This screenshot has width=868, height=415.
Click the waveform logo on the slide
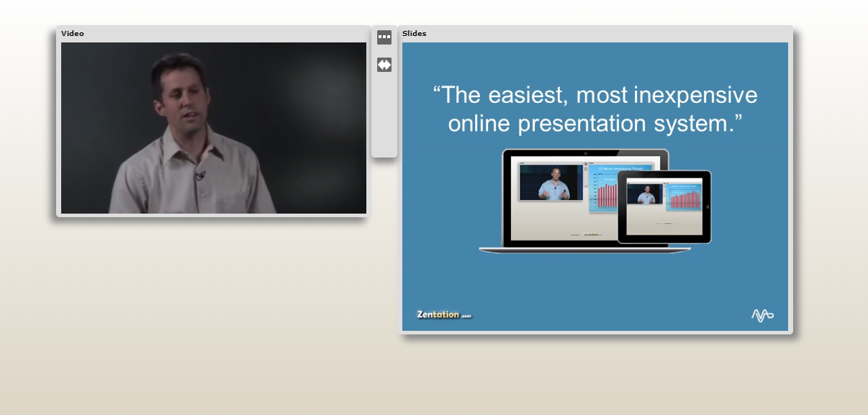click(762, 315)
